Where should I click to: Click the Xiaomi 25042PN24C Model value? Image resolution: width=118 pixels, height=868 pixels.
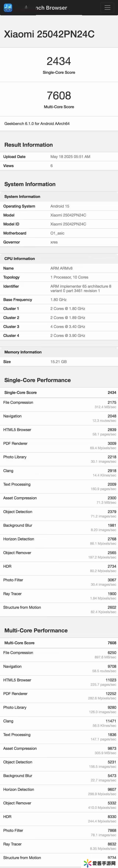[68, 215]
